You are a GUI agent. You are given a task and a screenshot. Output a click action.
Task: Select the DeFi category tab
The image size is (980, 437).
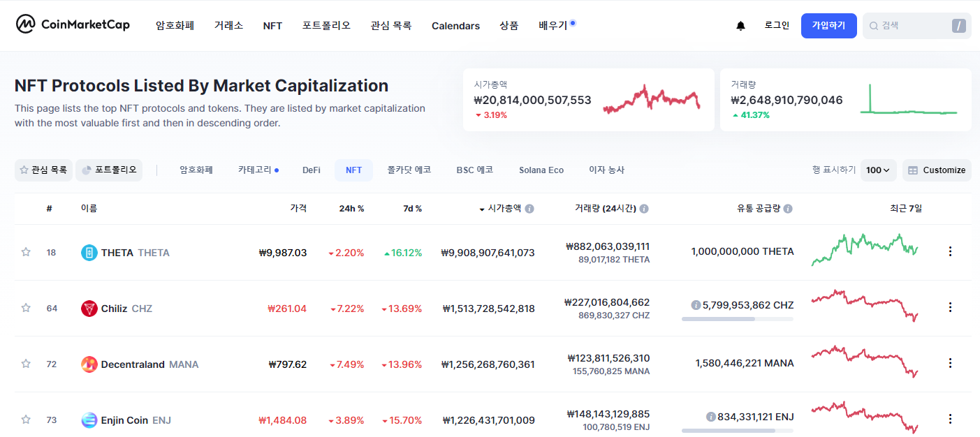coord(312,170)
